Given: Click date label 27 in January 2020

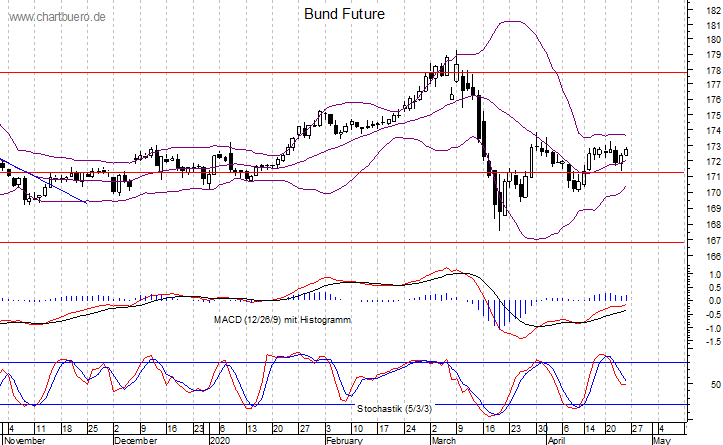Looking at the screenshot, I should coord(304,429).
